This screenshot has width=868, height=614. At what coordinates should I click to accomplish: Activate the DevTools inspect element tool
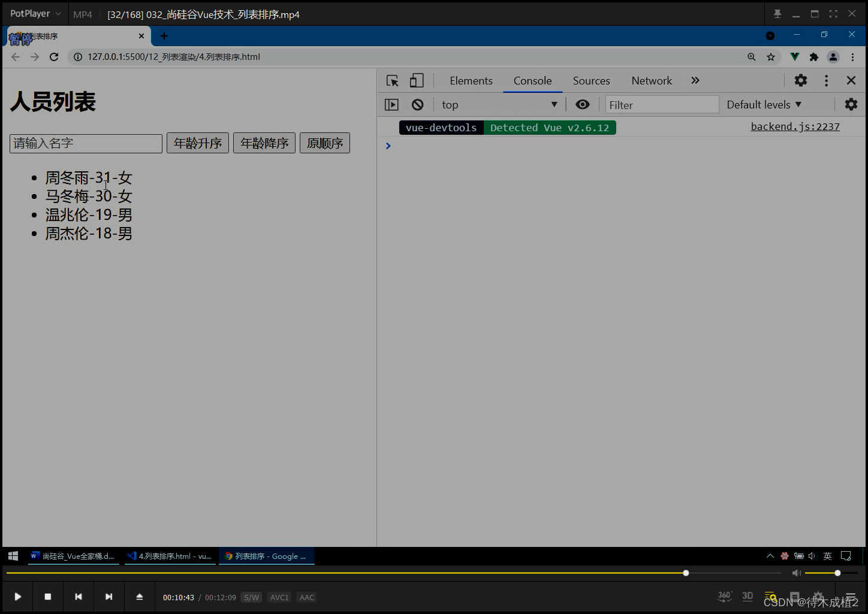click(x=393, y=81)
